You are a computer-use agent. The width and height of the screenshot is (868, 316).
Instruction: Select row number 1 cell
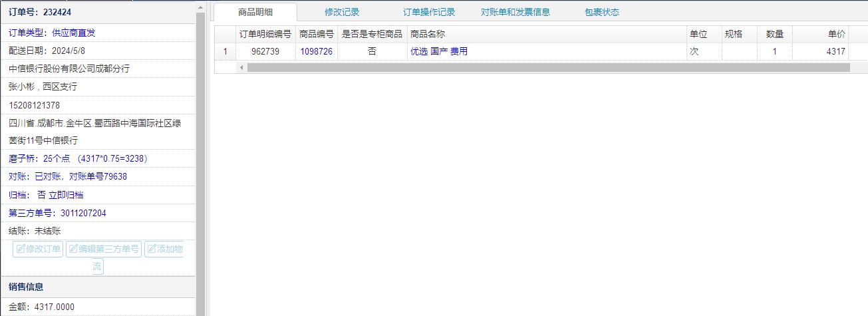(225, 51)
